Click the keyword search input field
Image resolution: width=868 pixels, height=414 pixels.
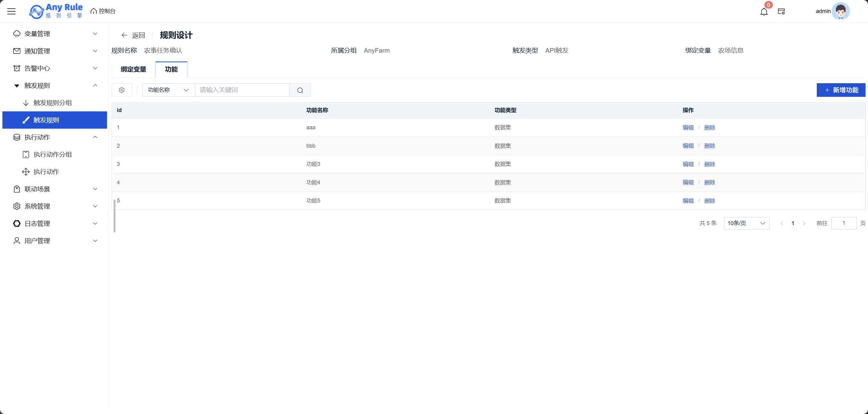tap(242, 90)
